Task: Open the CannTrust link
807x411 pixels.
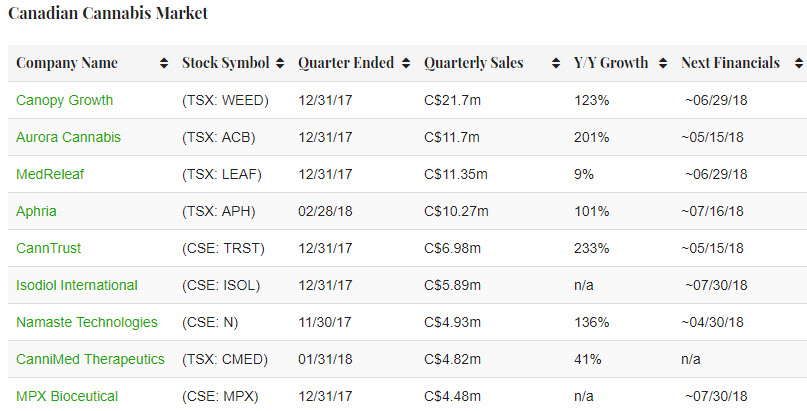Action: [x=48, y=248]
